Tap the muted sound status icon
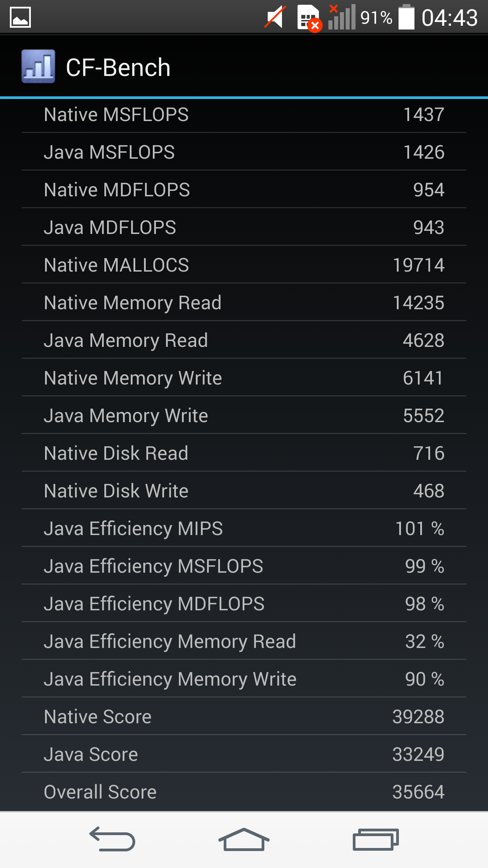Screen dimensions: 488x868 (x=275, y=17)
